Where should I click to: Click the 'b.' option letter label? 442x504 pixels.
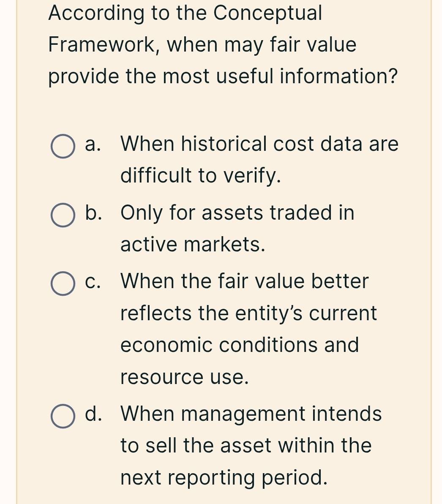click(93, 212)
